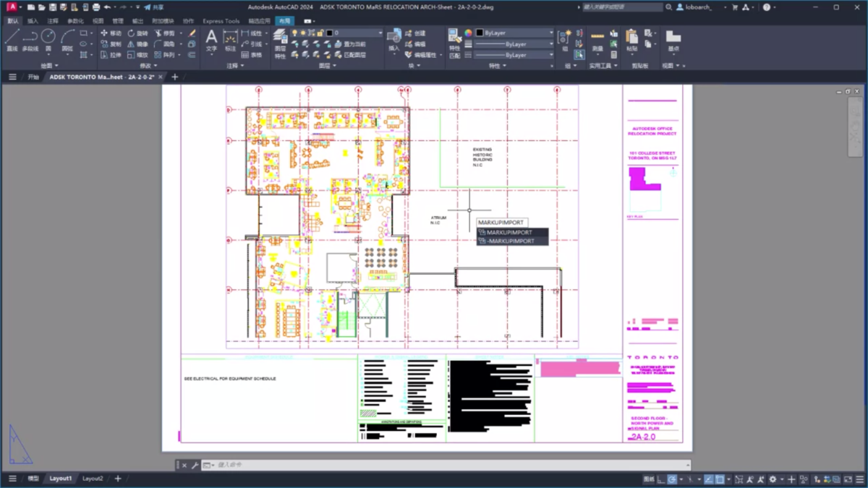Select the Line (直线) drawing tool
Image resolution: width=868 pixels, height=488 pixels.
[12, 40]
